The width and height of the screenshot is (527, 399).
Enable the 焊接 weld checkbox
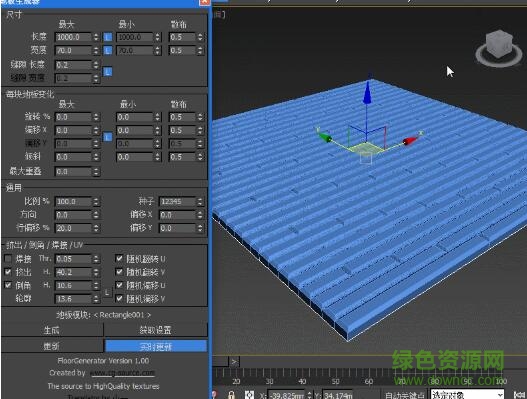[x=8, y=258]
